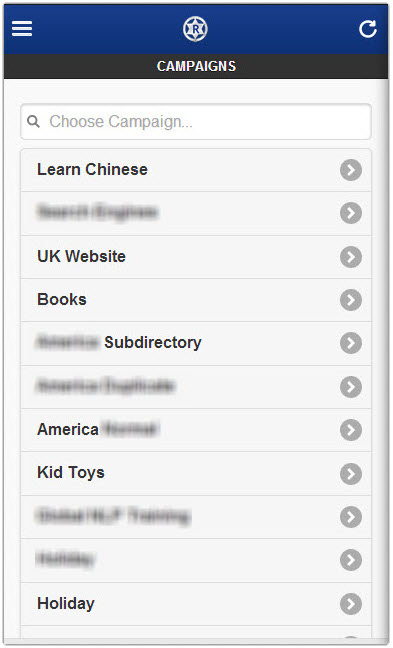Image resolution: width=393 pixels, height=648 pixels.
Task: Open the blurred campaign below Learn Chinese
Action: (x=196, y=213)
